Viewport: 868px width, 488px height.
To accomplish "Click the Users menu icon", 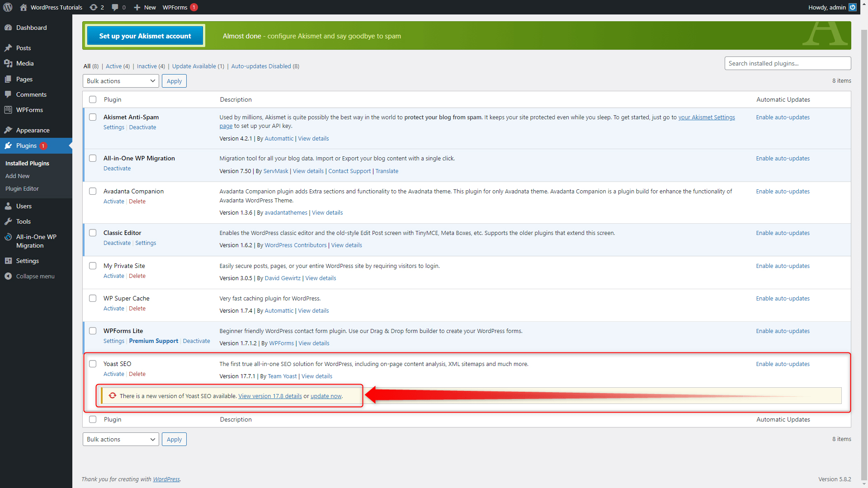I will coord(9,206).
